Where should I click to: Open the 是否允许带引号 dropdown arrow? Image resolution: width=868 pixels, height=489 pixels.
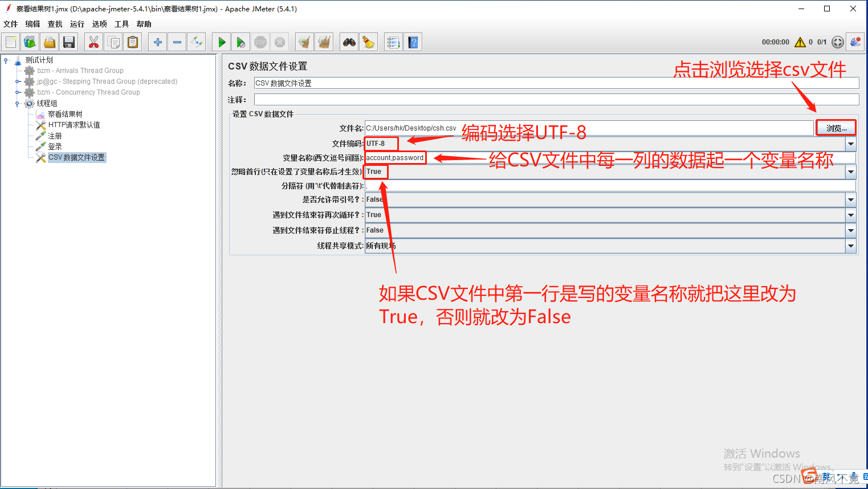[x=850, y=199]
